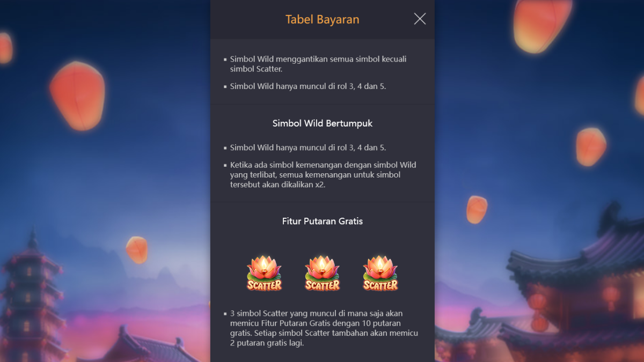The height and width of the screenshot is (362, 644).
Task: Close the Tabel Bayaran panel
Action: pyautogui.click(x=420, y=19)
